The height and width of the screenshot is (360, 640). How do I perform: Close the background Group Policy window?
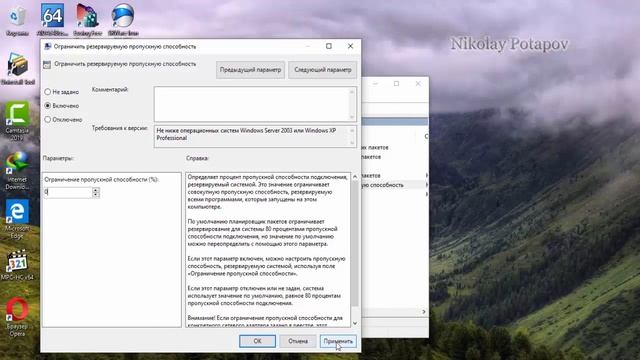[418, 84]
